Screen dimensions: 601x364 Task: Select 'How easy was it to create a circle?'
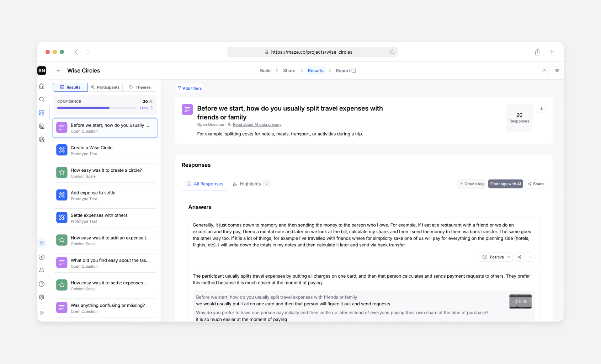coord(105,173)
